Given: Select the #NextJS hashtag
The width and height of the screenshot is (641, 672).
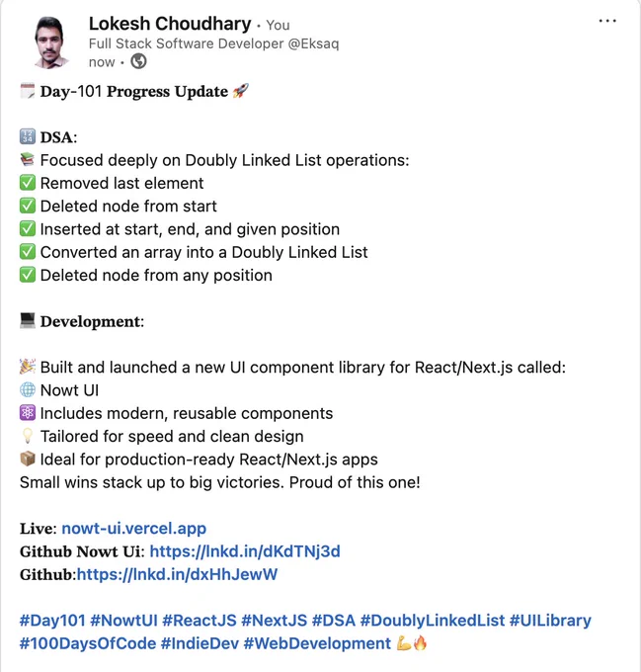Looking at the screenshot, I should [x=274, y=621].
